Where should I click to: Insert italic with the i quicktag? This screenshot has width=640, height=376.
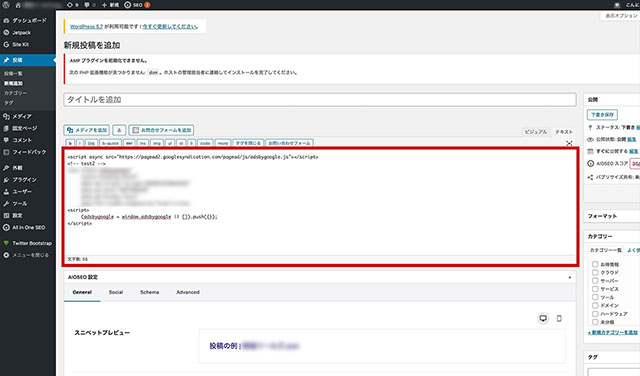point(80,143)
